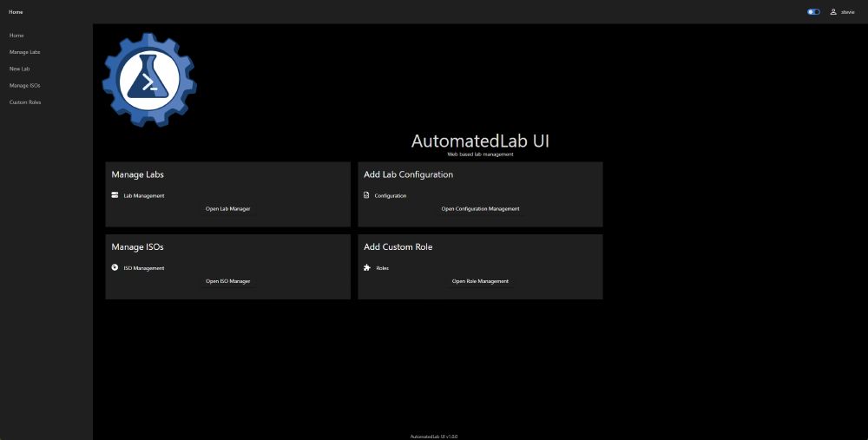This screenshot has height=440, width=868.
Task: Click the username next to the profile icon
Action: pyautogui.click(x=847, y=11)
